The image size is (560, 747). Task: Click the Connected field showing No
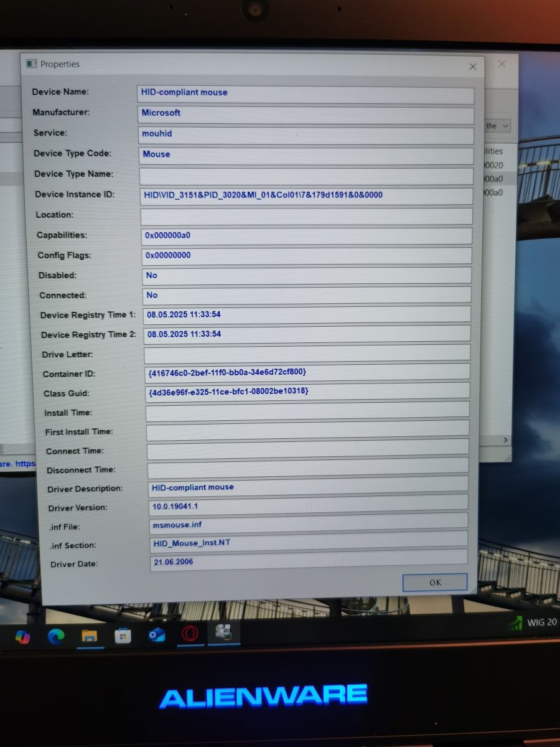coord(307,295)
